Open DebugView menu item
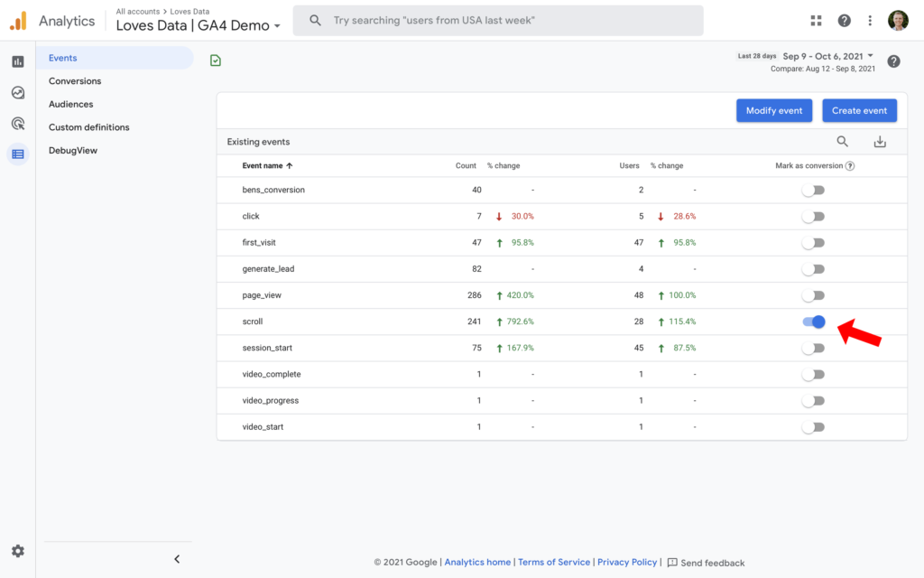The width and height of the screenshot is (924, 578). click(x=73, y=151)
